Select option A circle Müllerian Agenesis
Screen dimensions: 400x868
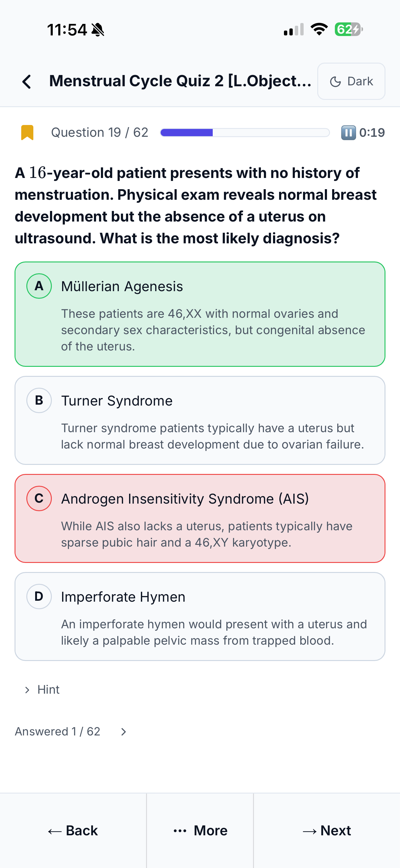(x=39, y=286)
